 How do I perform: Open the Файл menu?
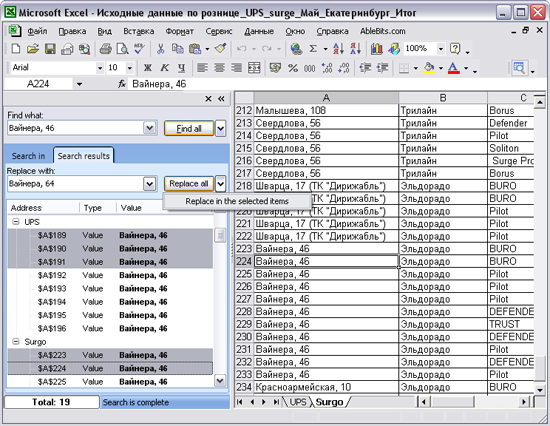click(37, 31)
